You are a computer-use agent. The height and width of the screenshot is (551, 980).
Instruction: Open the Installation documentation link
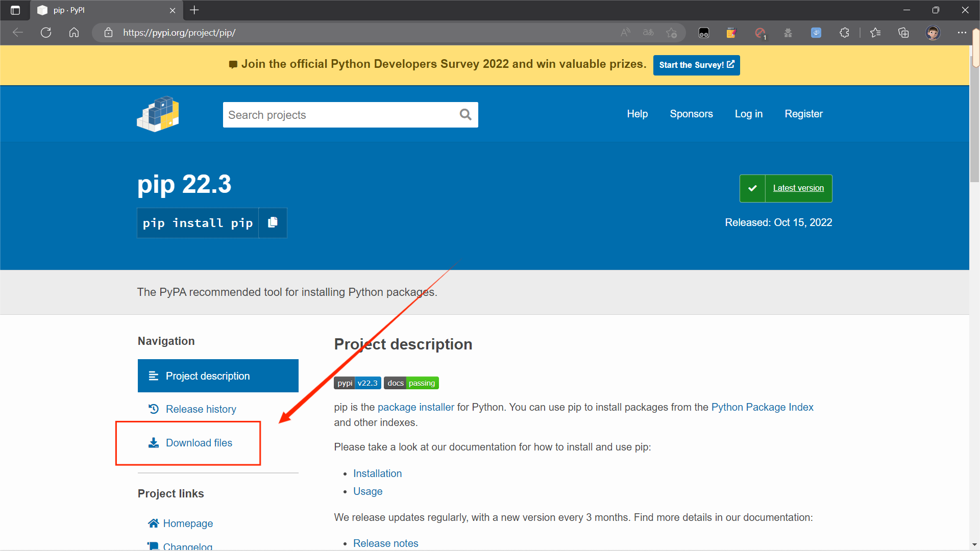[377, 473]
